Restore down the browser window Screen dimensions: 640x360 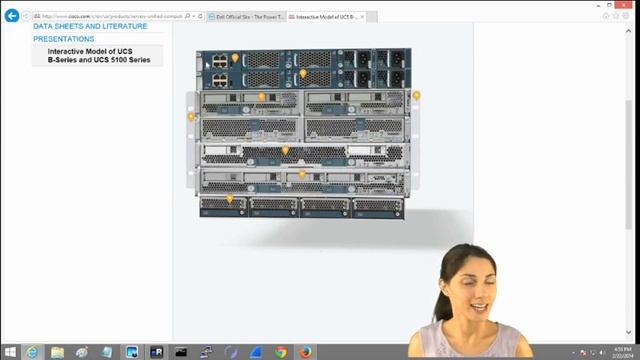point(609,5)
